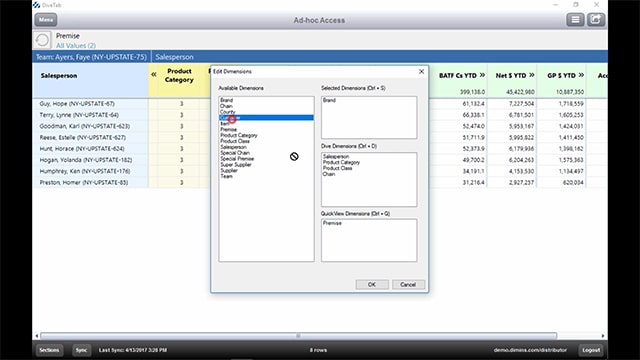The height and width of the screenshot is (360, 640).
Task: Click the Sync button in bottom bar
Action: point(81,350)
